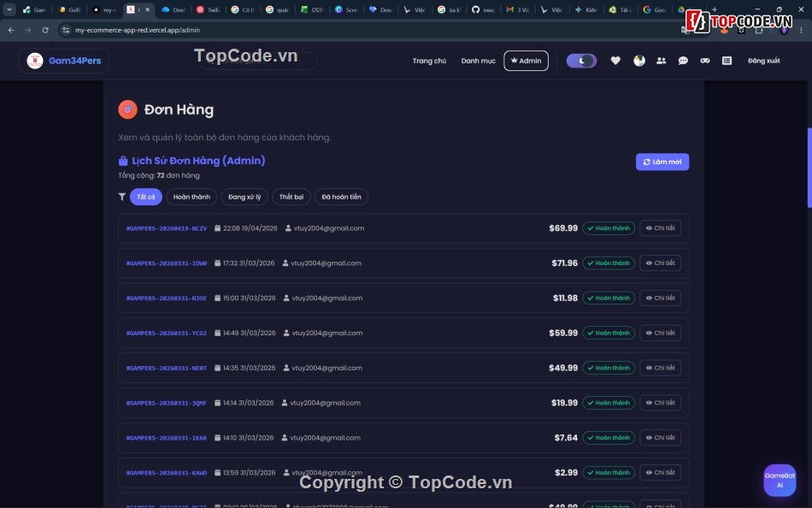This screenshot has height=508, width=812.
Task: Open the GameBot AI chat bubble
Action: coord(780,480)
